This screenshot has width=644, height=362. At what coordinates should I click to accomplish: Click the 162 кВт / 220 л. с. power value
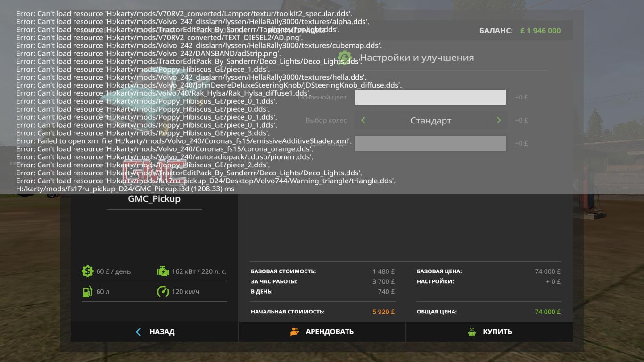(x=199, y=271)
